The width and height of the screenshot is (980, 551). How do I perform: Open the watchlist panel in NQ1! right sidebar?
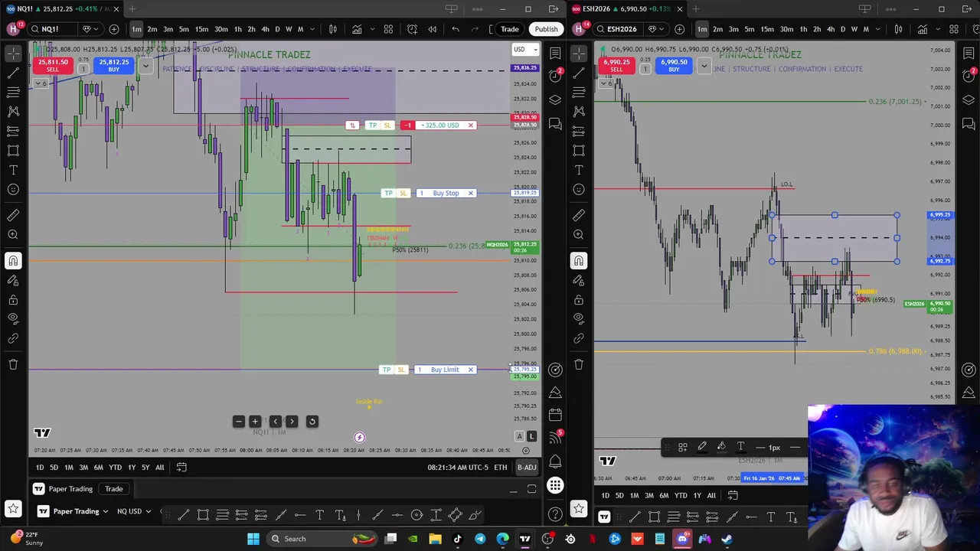click(555, 53)
